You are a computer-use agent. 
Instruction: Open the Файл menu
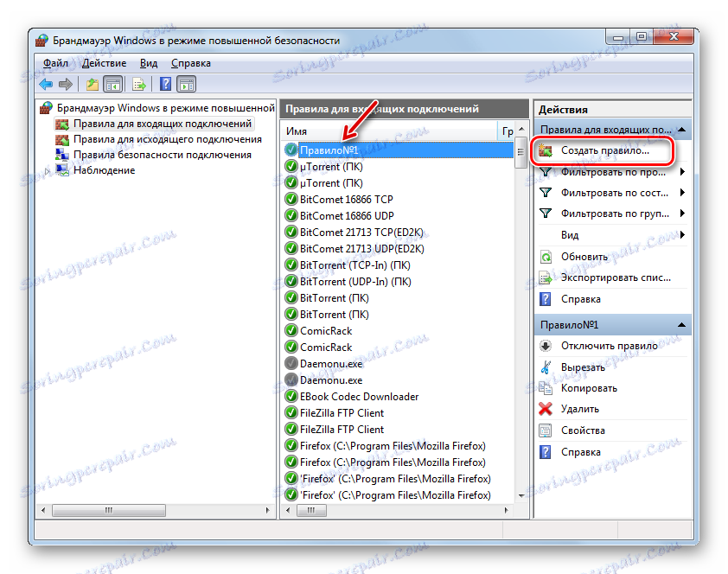click(x=55, y=63)
